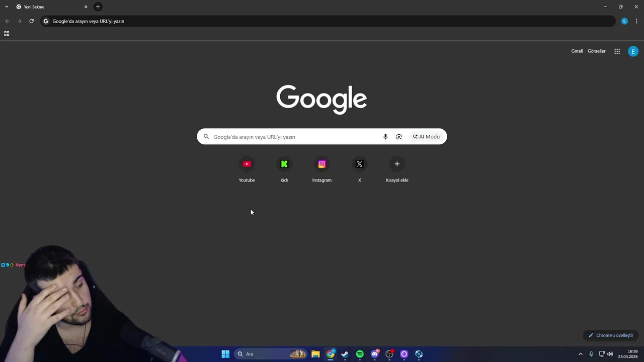Start voice search with microphone icon

(385, 137)
